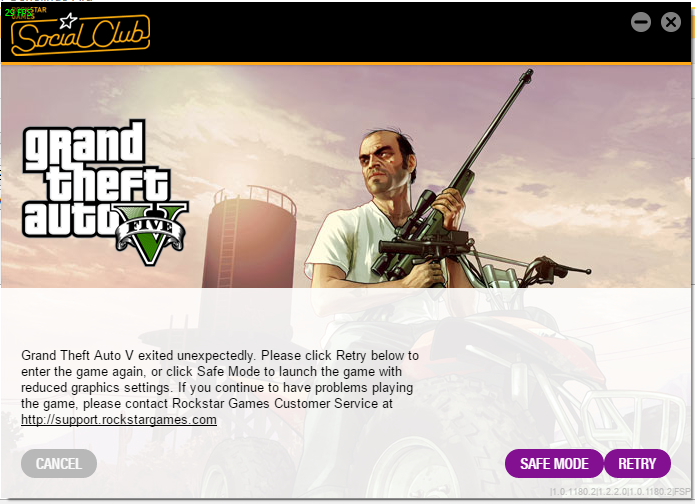Click the Rockstar Games text above logo
The image size is (695, 504).
pos(29,12)
